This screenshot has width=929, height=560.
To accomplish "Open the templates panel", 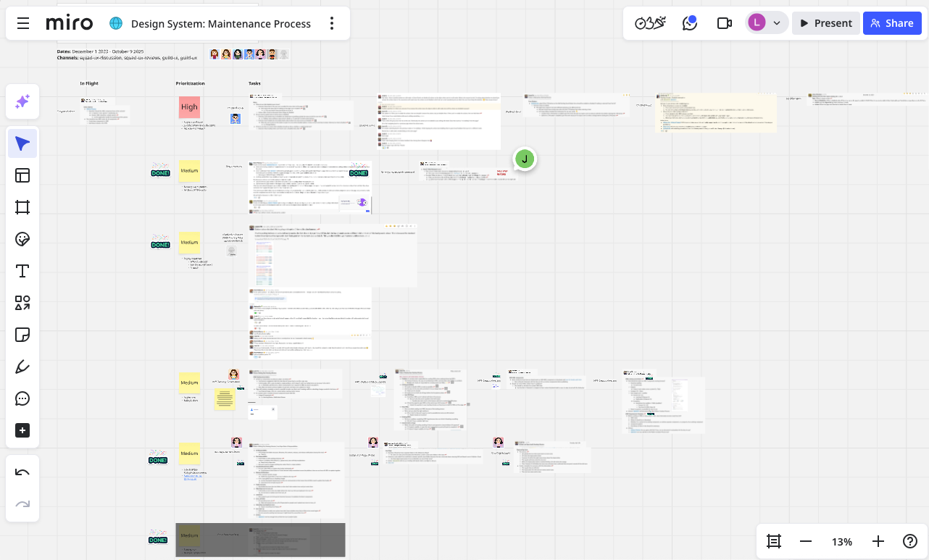I will pos(22,175).
